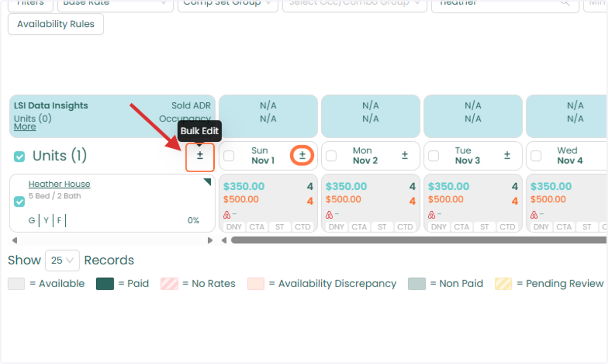Check the Wed Nov 4 checkbox
The image size is (608, 364).
tap(536, 156)
